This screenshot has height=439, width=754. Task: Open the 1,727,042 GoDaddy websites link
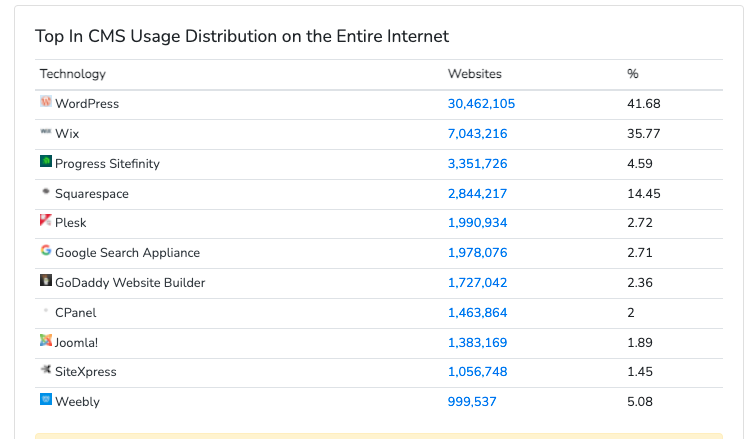(478, 283)
